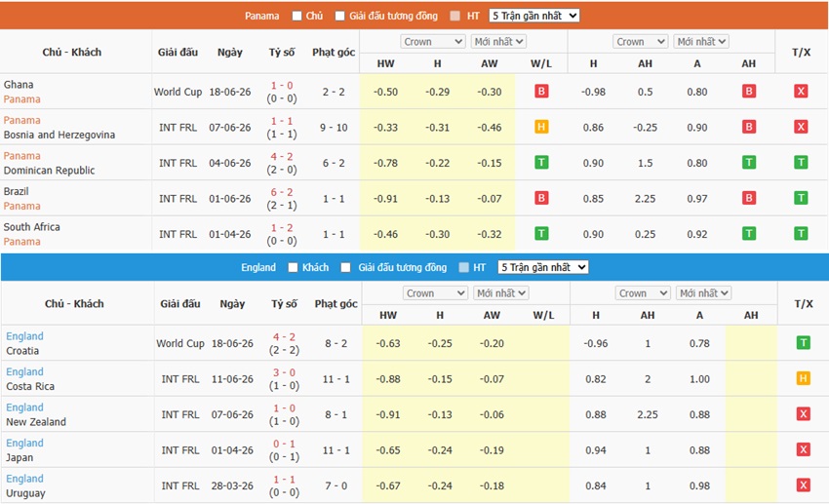Screen dimensions: 829x504
Task: Click the T/X badge X in New Zealand row
Action: tap(803, 414)
